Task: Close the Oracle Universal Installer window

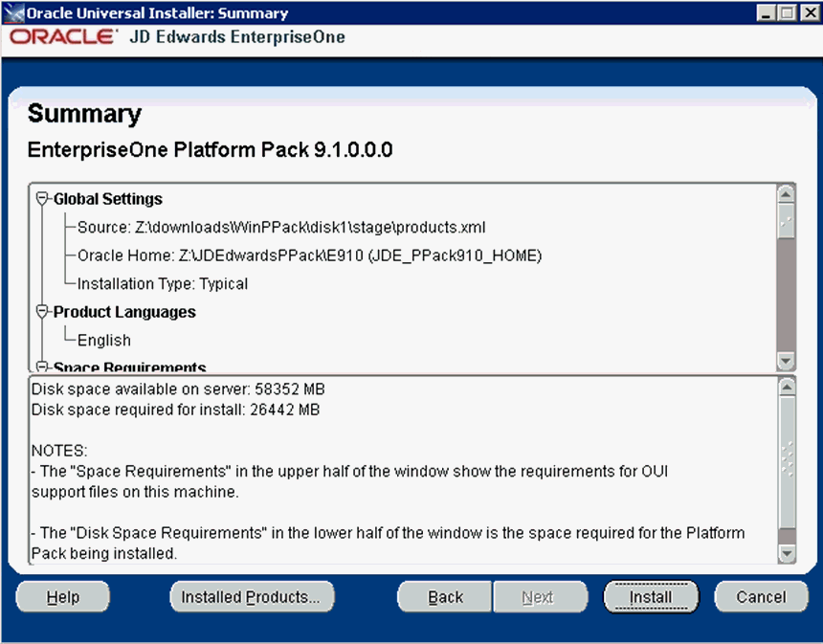Action: [810, 12]
